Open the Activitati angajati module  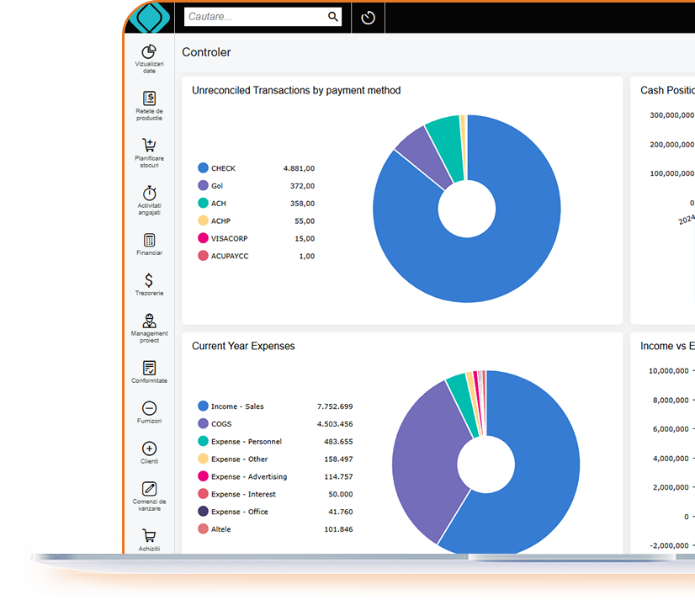[149, 197]
